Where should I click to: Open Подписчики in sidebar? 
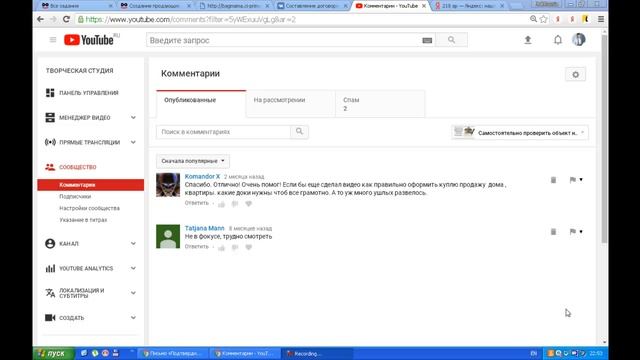pyautogui.click(x=75, y=197)
